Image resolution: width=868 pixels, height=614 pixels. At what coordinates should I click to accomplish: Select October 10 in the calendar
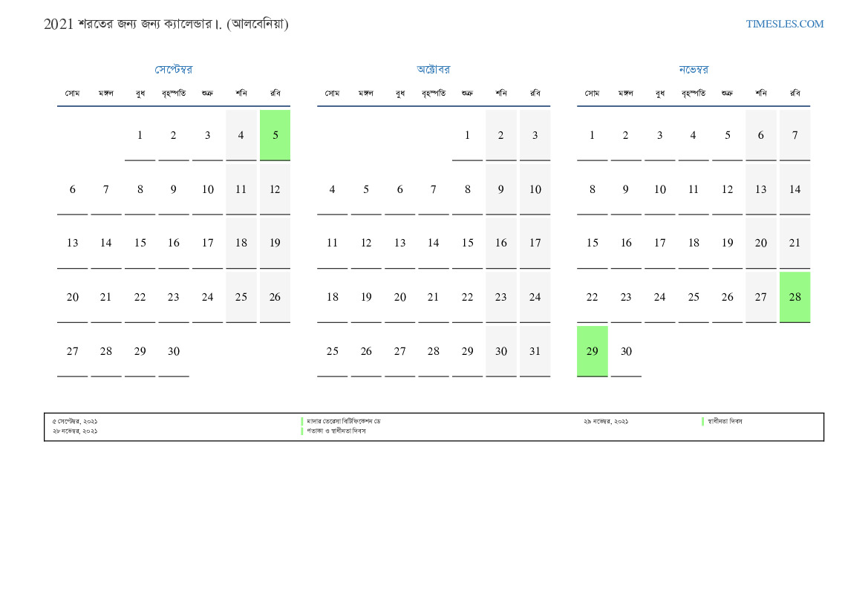[535, 189]
